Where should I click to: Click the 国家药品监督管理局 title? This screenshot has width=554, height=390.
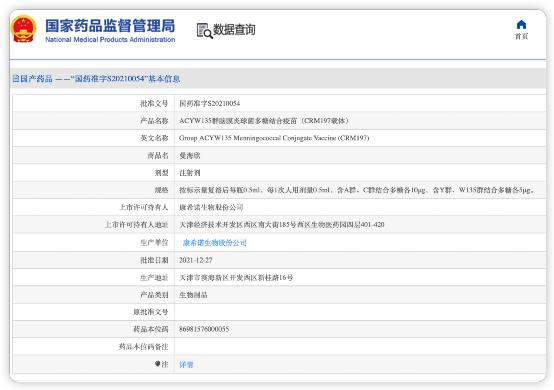[110, 26]
